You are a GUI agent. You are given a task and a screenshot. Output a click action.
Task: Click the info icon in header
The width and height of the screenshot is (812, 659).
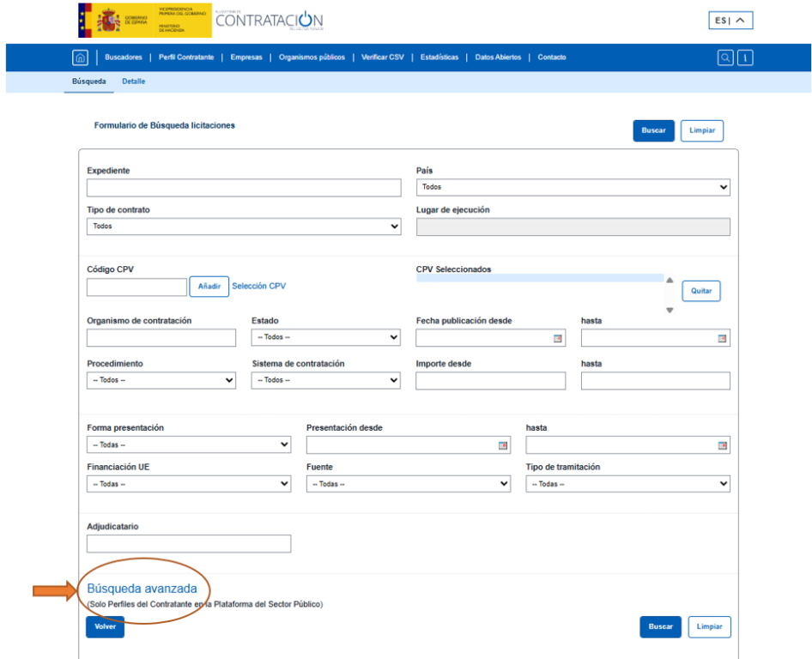(745, 57)
